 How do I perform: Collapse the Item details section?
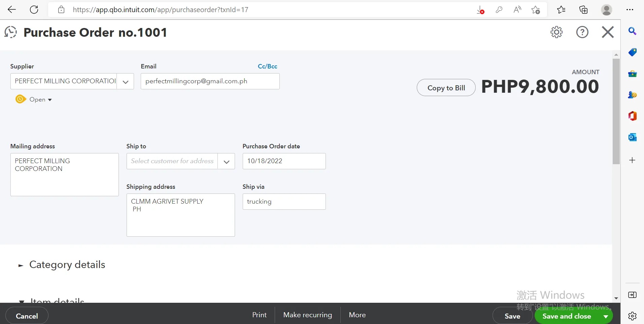[22, 301]
